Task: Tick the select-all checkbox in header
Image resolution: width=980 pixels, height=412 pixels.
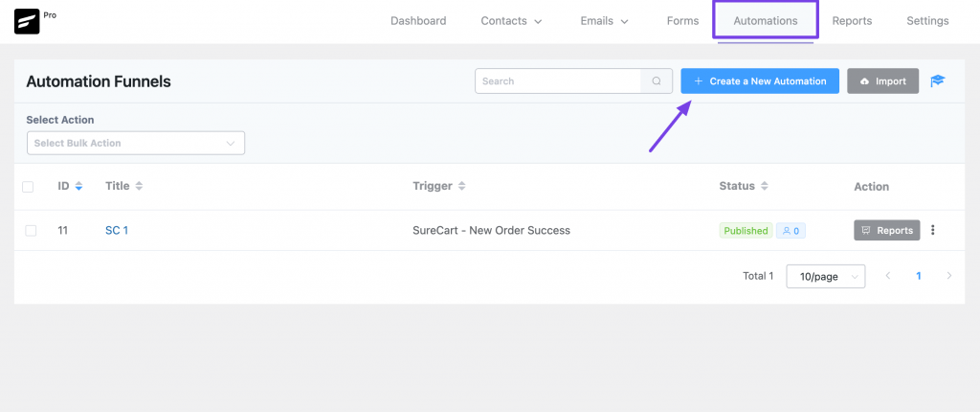Action: [28, 187]
